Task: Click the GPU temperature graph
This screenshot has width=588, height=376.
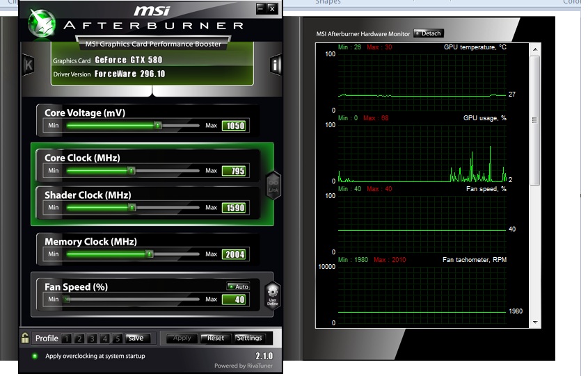Action: 422,82
